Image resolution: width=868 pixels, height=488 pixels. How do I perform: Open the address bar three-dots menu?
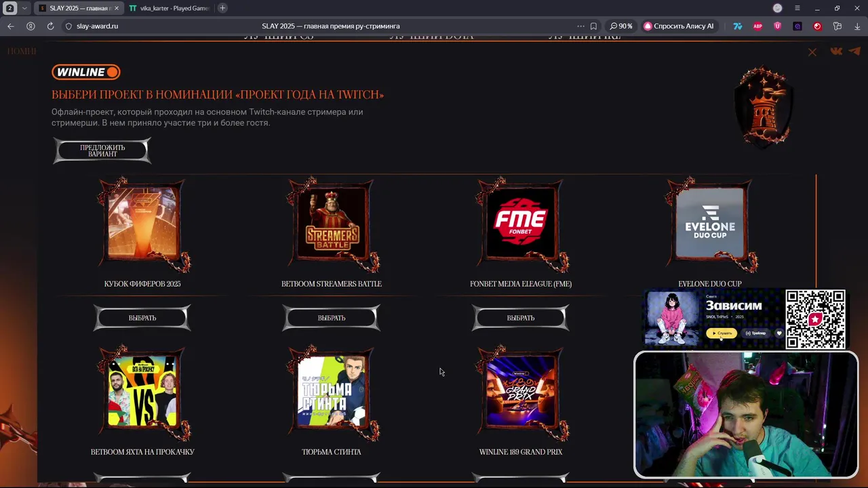point(580,26)
